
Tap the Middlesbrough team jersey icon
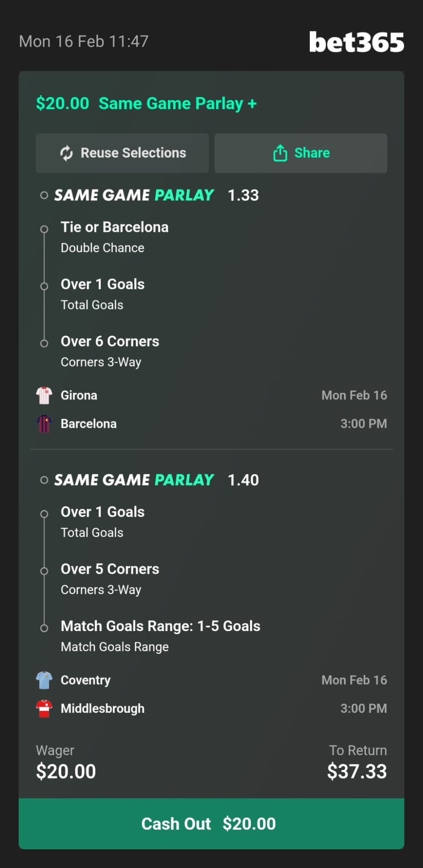click(44, 709)
